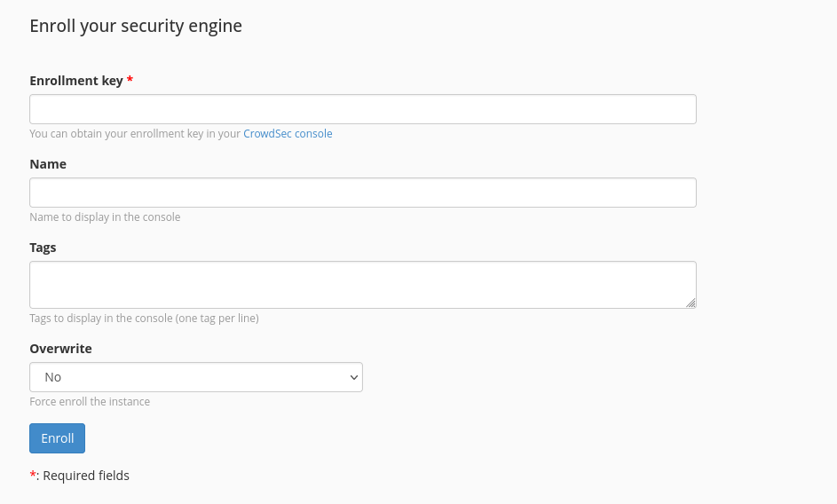Viewport: 837px width, 504px height.
Task: Click the Name to display in console hint
Action: (x=105, y=217)
